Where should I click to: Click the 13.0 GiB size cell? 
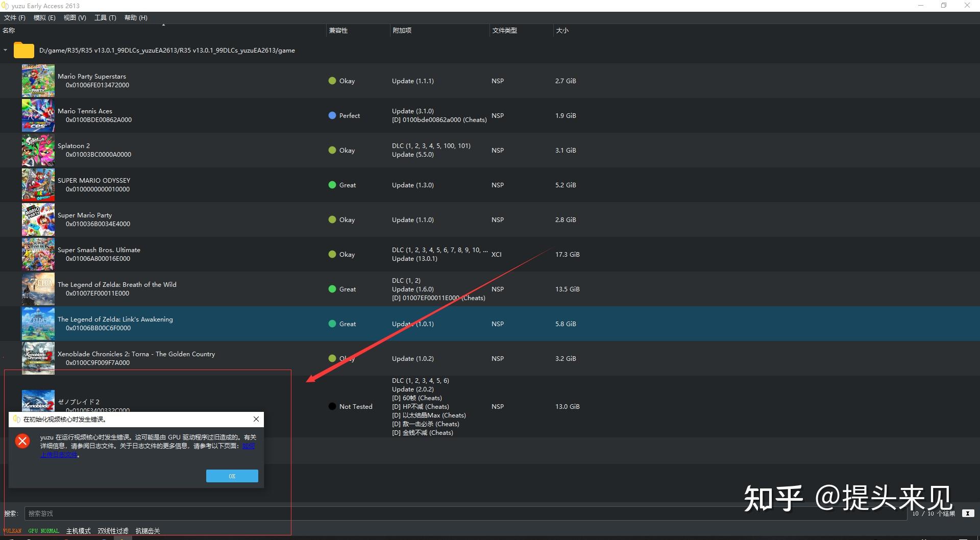click(568, 406)
